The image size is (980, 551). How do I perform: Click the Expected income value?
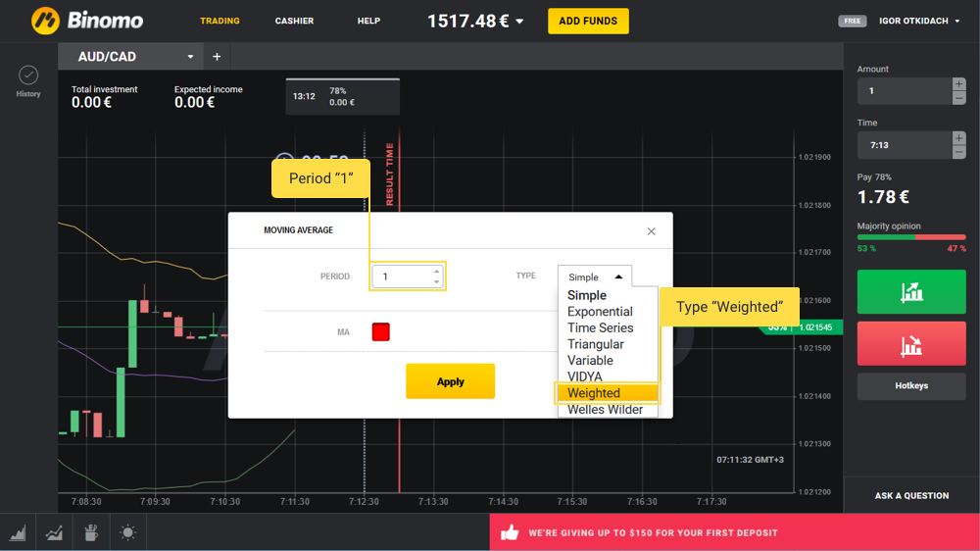[x=194, y=103]
